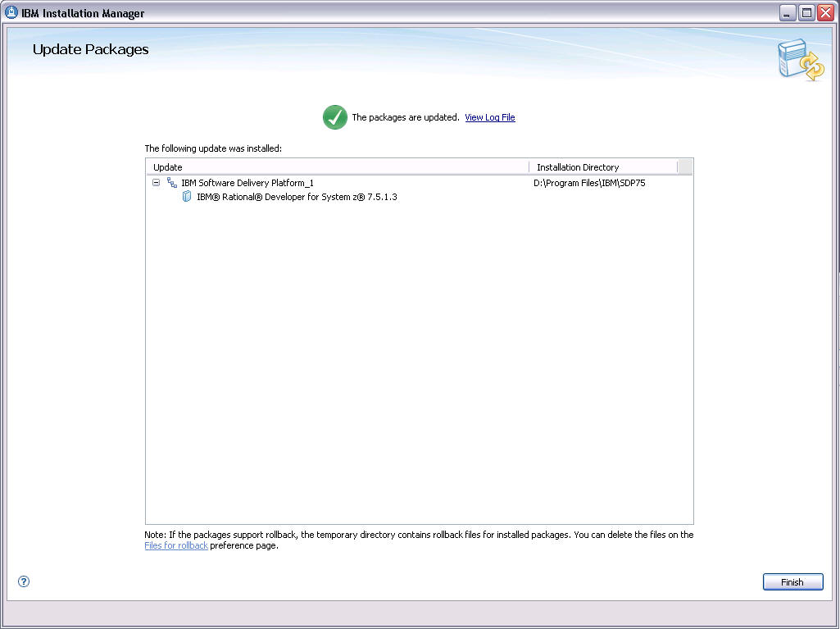Click the green success checkmark icon
This screenshot has width=840, height=629.
[335, 117]
